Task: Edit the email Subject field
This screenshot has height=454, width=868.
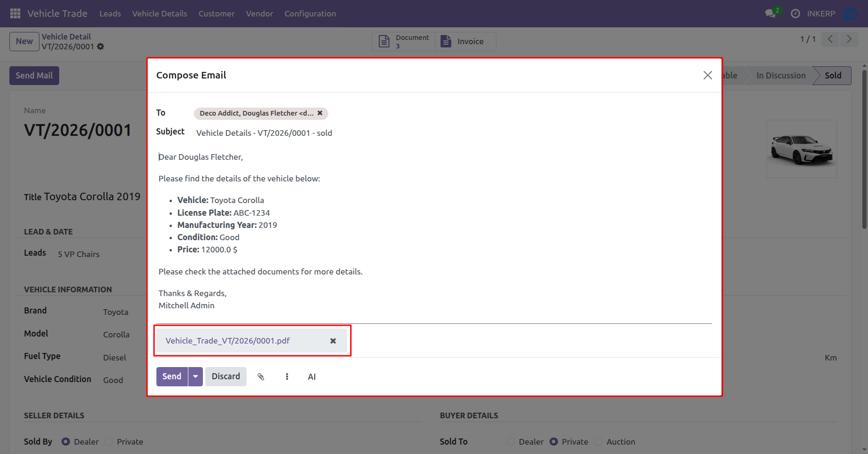Action: coord(453,133)
